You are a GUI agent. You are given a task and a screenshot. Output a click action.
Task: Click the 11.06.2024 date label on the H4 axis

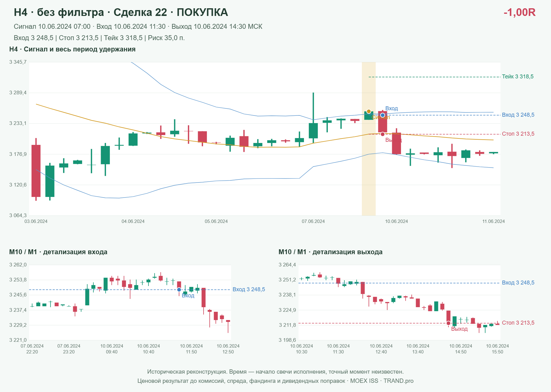click(493, 221)
